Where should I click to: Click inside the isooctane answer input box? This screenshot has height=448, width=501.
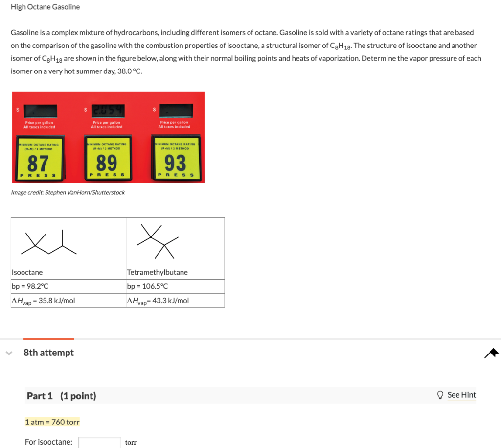(x=99, y=442)
